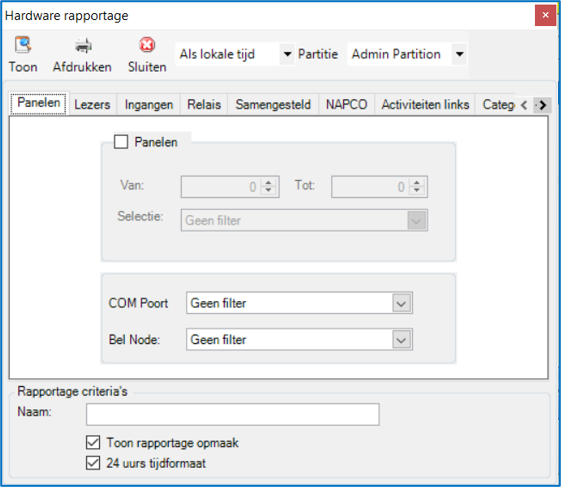561x487 pixels.
Task: Open the Activiteiten links tab
Action: (425, 104)
